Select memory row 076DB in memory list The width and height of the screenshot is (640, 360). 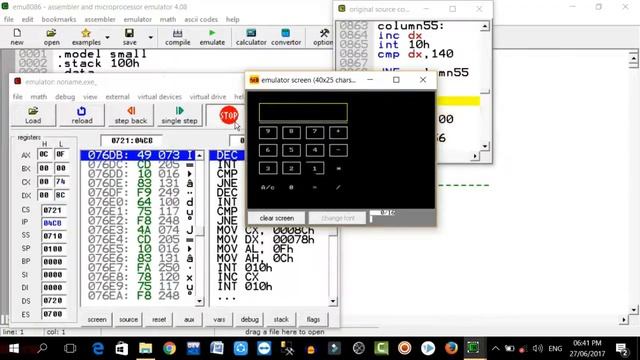point(138,155)
